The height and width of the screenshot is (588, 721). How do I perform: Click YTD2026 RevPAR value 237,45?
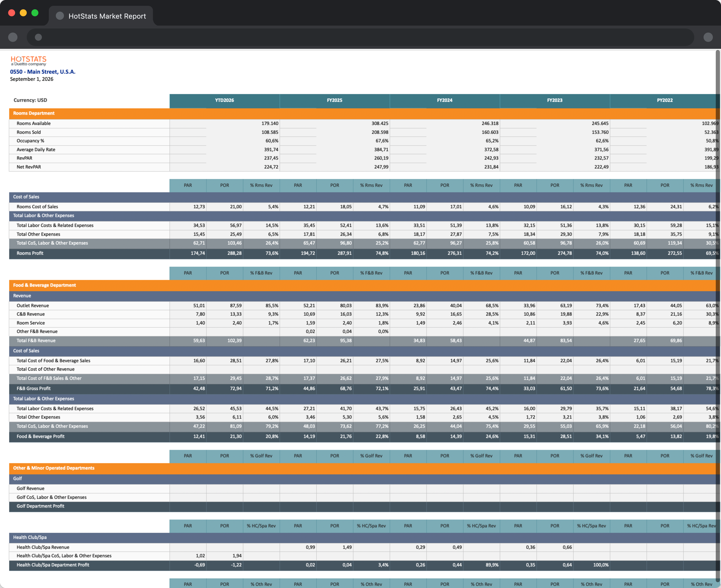coord(271,158)
